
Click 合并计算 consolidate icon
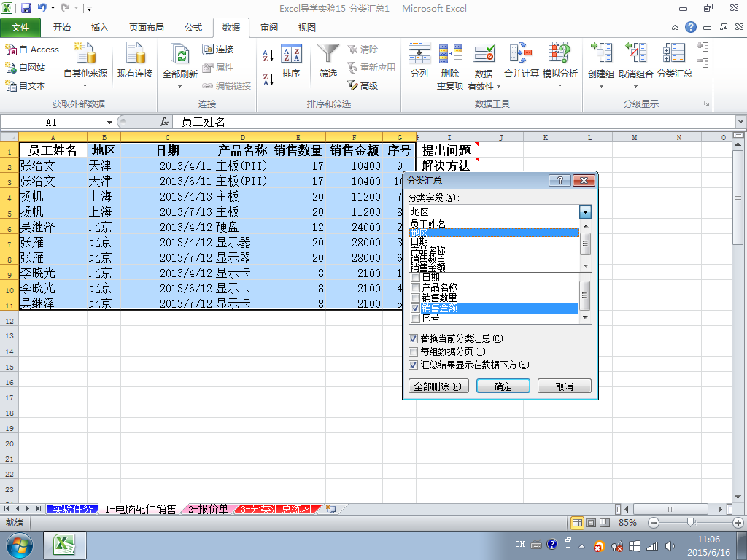tap(521, 53)
